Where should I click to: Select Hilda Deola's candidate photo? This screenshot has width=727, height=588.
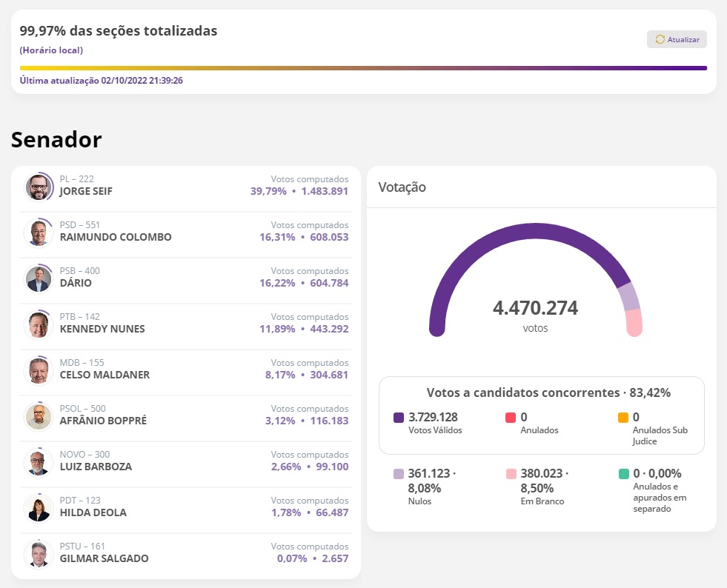coord(38,509)
